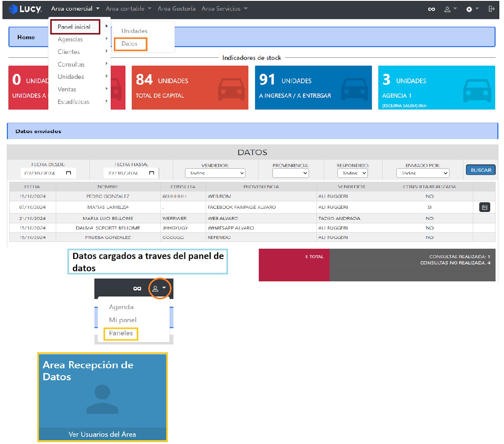Click the FECHA column header

(x=32, y=187)
